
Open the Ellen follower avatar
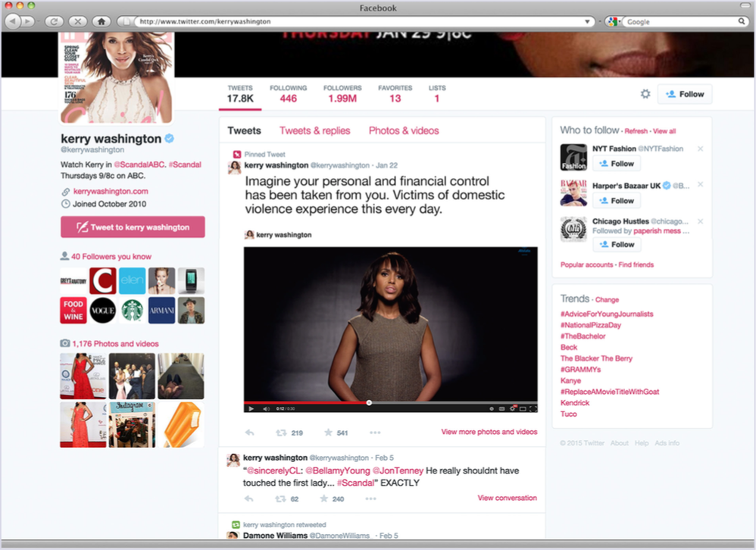click(132, 280)
